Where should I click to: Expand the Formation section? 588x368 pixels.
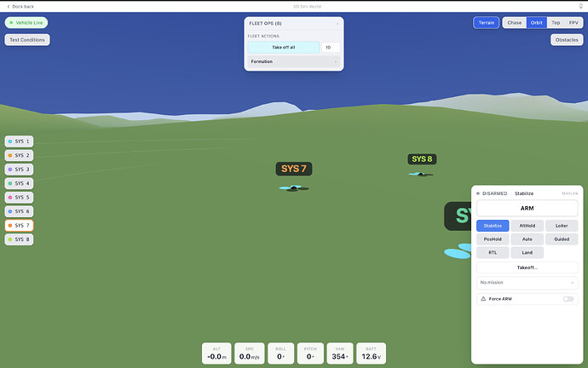point(294,61)
